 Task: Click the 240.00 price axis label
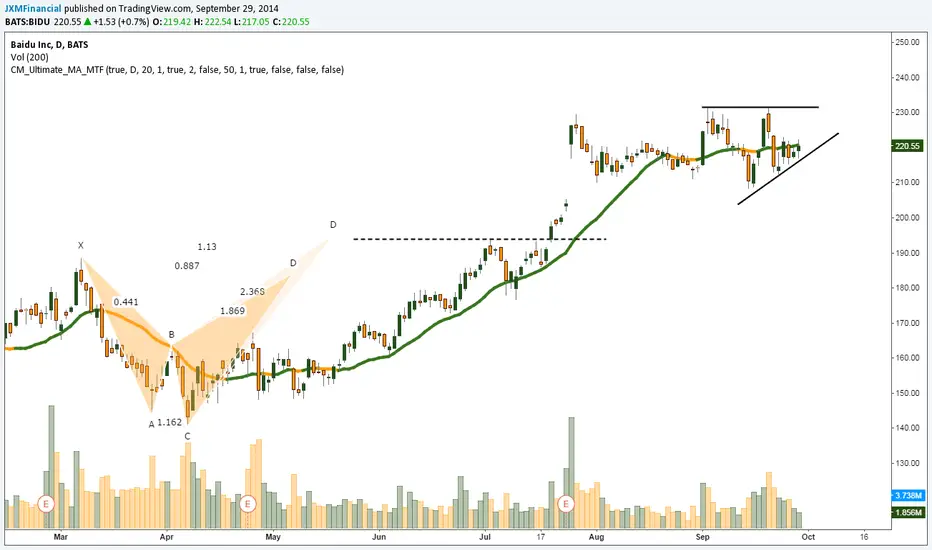point(908,77)
